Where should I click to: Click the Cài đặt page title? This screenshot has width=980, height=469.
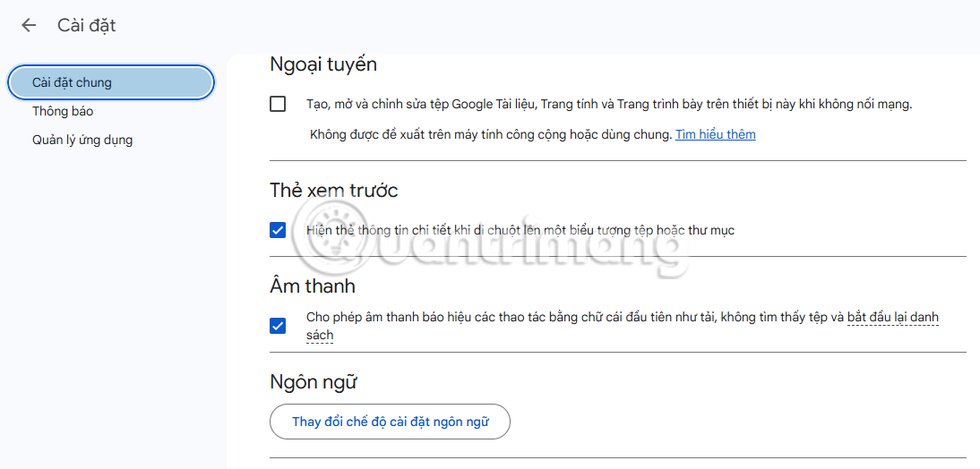(x=87, y=25)
